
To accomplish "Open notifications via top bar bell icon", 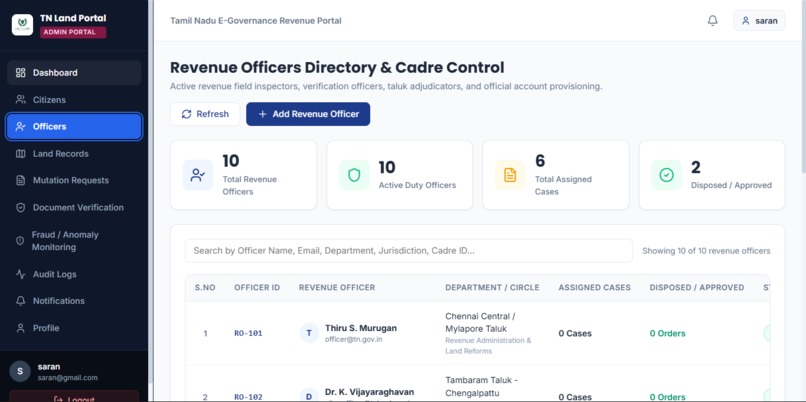I will click(x=712, y=21).
